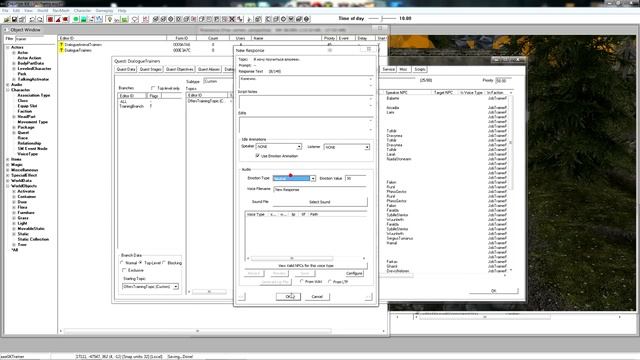Screen dimensions: 640x360
Task: Enable the Exclusive branch checkbox
Action: pyautogui.click(x=124, y=270)
